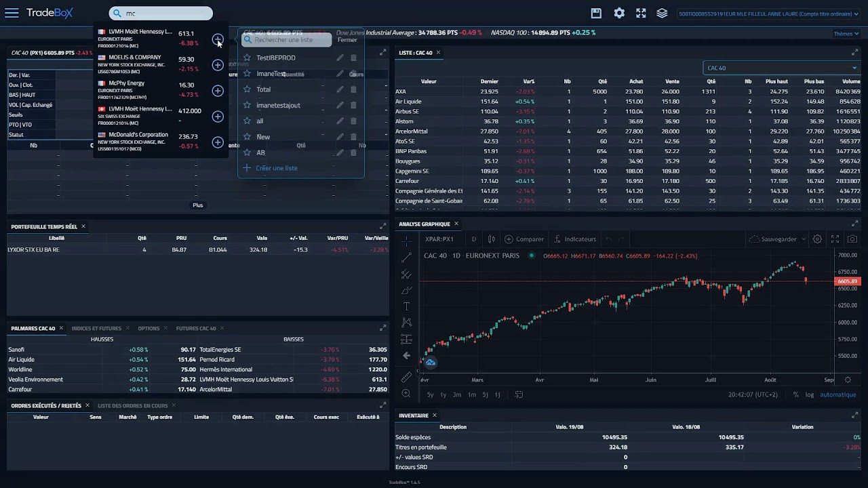Viewport: 868px width, 488px height.
Task: Open the account selector dropdown
Action: pyautogui.click(x=769, y=14)
